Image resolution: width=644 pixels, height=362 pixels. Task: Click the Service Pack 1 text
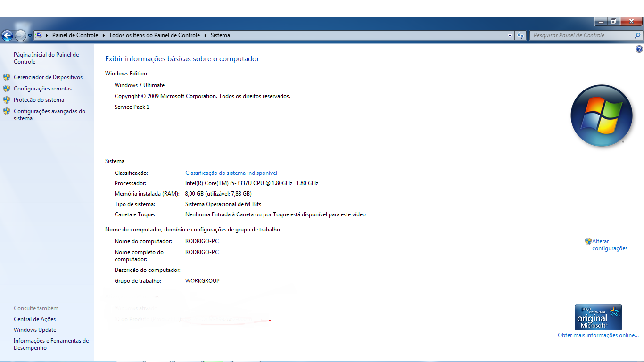pyautogui.click(x=132, y=107)
